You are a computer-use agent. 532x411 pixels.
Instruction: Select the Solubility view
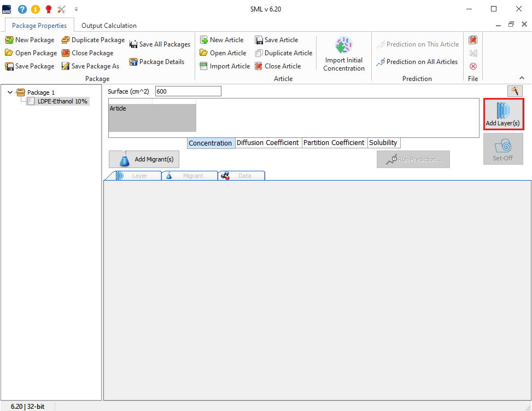pos(383,143)
